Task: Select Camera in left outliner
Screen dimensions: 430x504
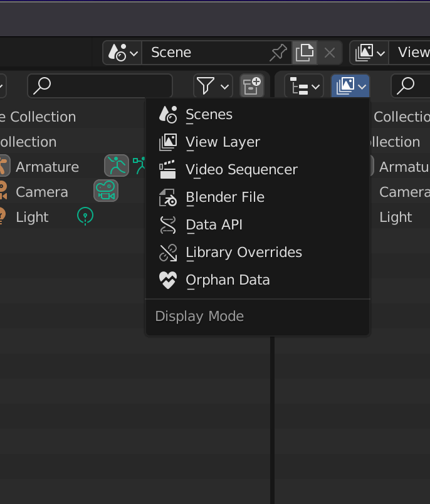Action: [x=42, y=192]
